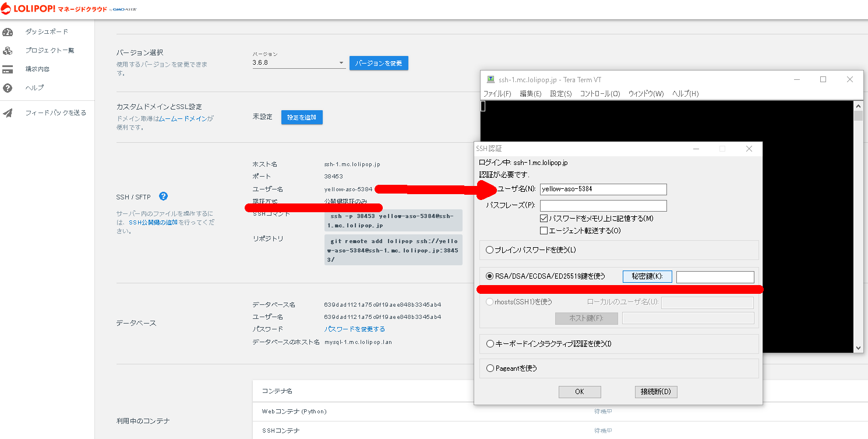Click the port value 38453
This screenshot has height=439, width=868.
(x=333, y=177)
